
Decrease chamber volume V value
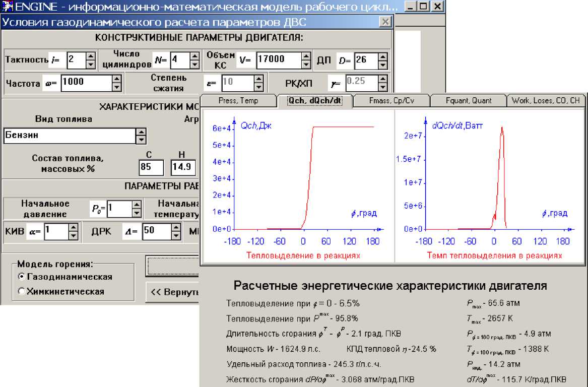click(306, 64)
